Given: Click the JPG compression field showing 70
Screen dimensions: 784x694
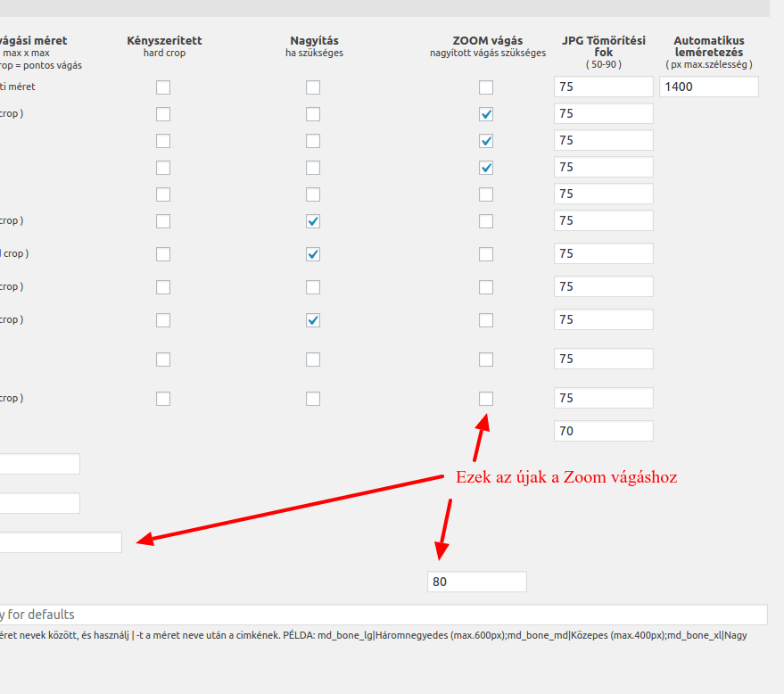Looking at the screenshot, I should click(604, 431).
